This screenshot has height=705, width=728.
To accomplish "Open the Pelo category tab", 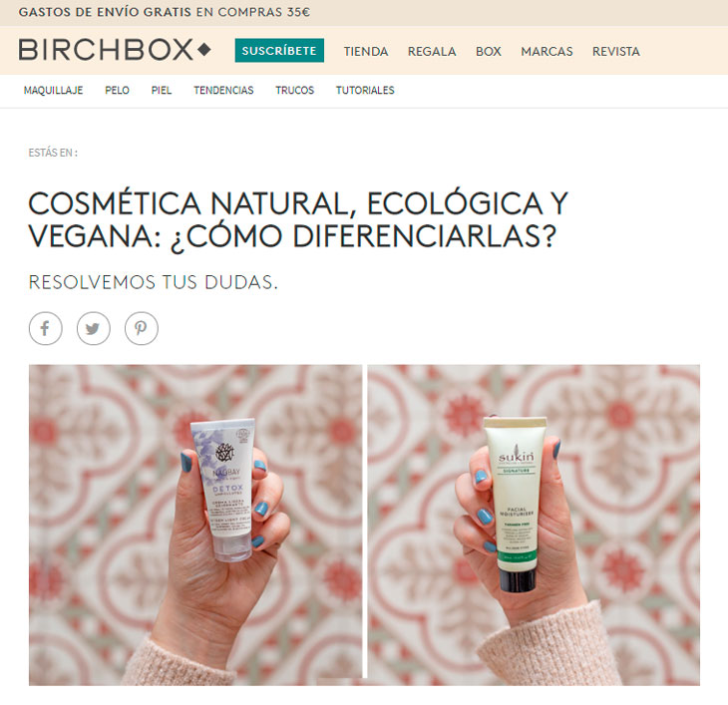I will pyautogui.click(x=117, y=90).
